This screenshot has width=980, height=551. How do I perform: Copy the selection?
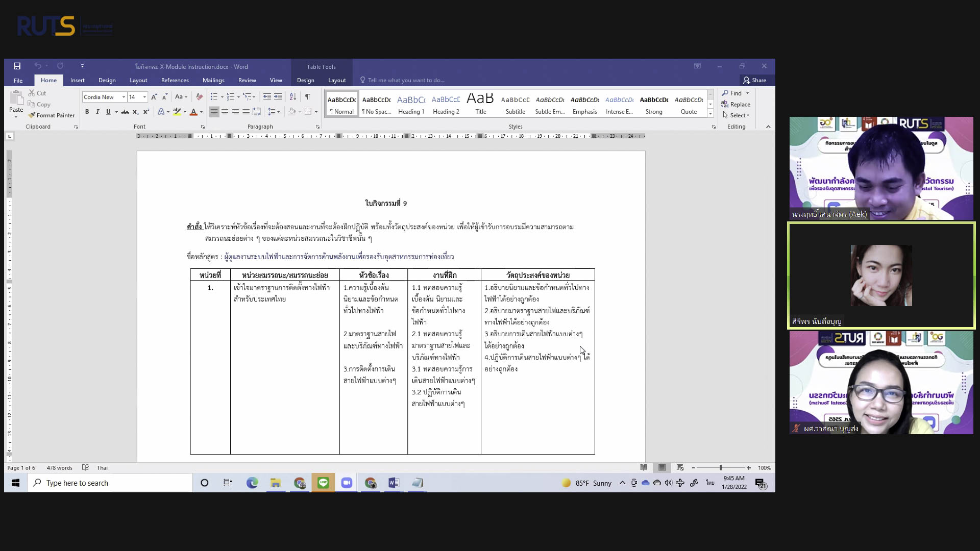click(x=39, y=104)
